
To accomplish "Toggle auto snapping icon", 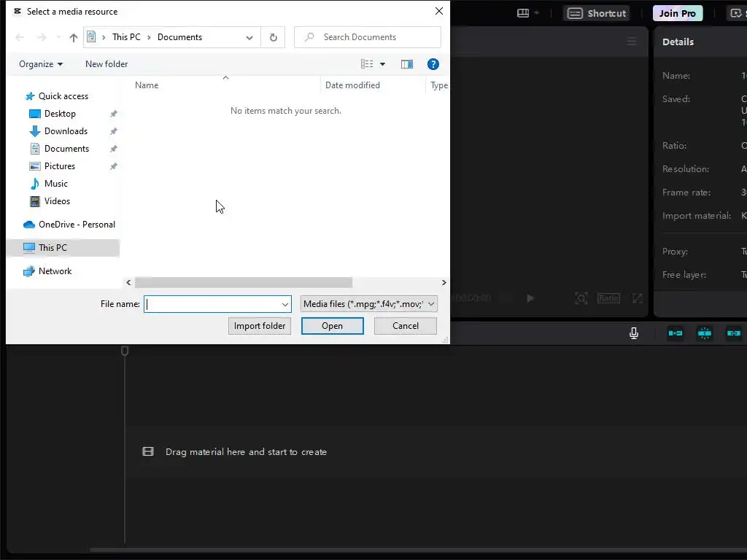I will coord(705,333).
